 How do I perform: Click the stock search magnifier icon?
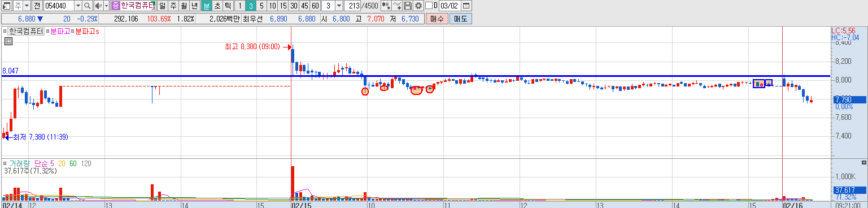click(x=88, y=6)
